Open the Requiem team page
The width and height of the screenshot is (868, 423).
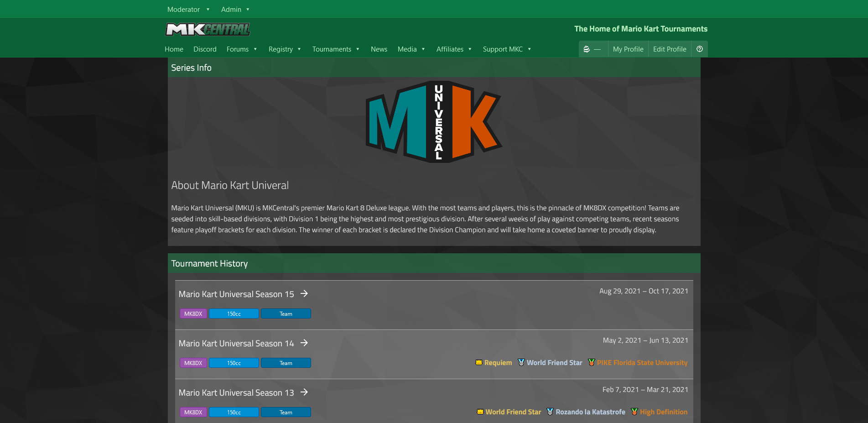coord(498,363)
